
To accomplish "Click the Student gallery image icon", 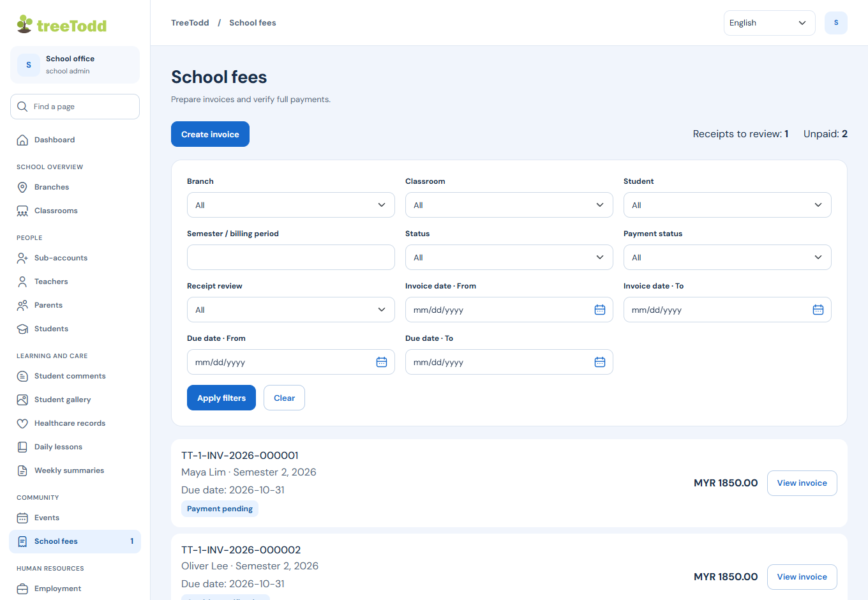I will click(22, 400).
